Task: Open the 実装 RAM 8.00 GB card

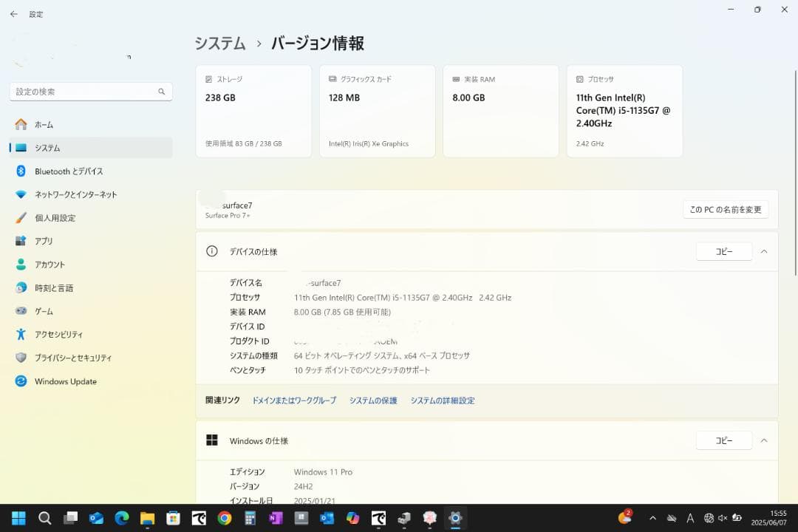Action: (x=501, y=111)
